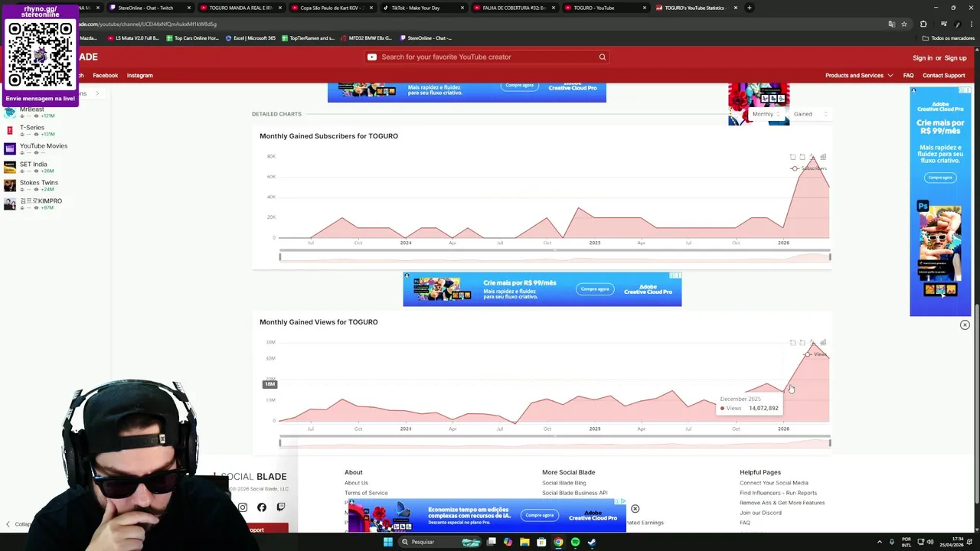
Task: Bookmark this page with the star icon
Action: coord(904,24)
